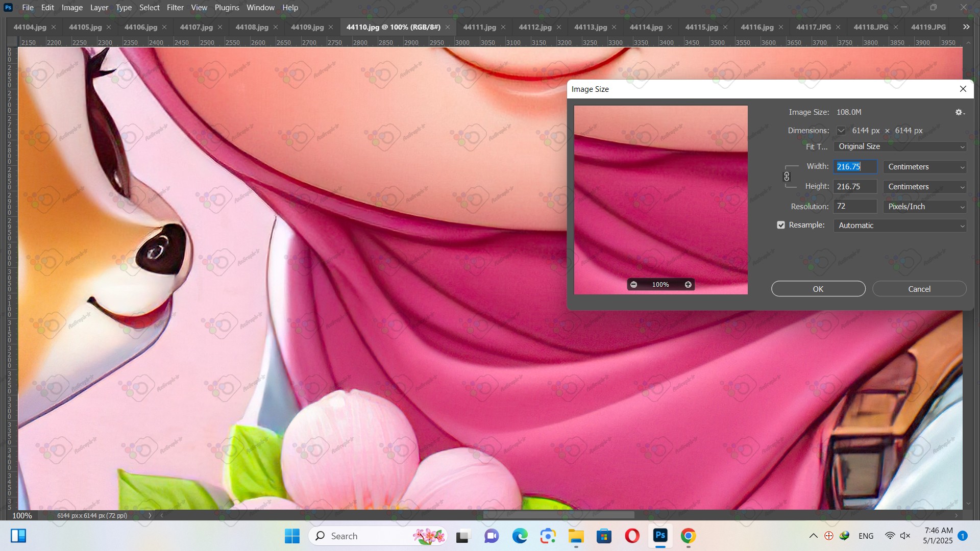Viewport: 980px width, 551px height.
Task: Open Google Chrome from the taskbar
Action: pyautogui.click(x=688, y=536)
